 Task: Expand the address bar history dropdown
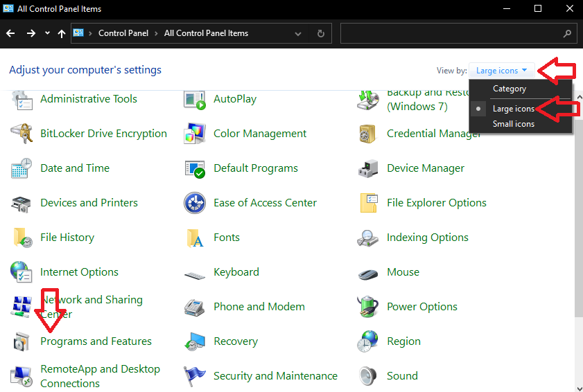click(298, 33)
